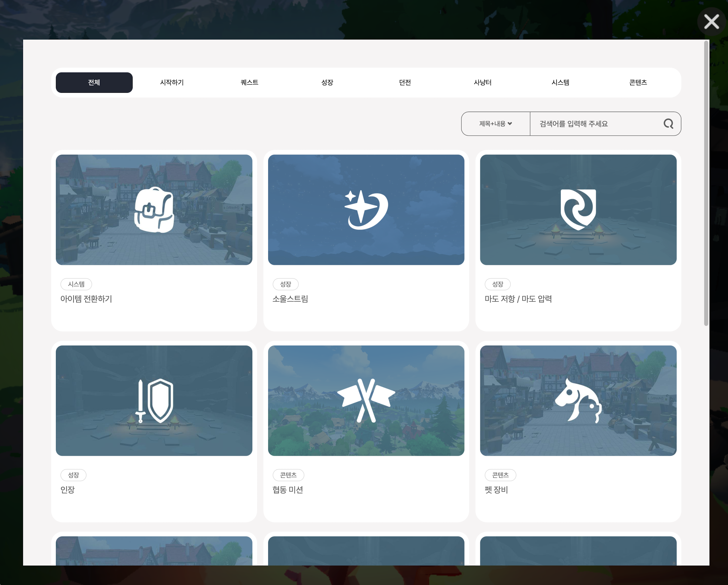Close the guide overlay with X
Screen dimensions: 728x585
(712, 22)
